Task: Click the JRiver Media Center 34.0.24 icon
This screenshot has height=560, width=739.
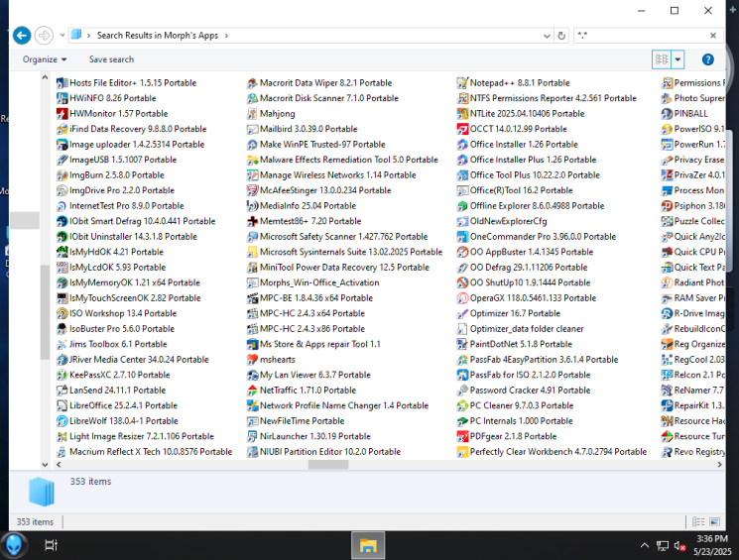Action: click(x=62, y=360)
